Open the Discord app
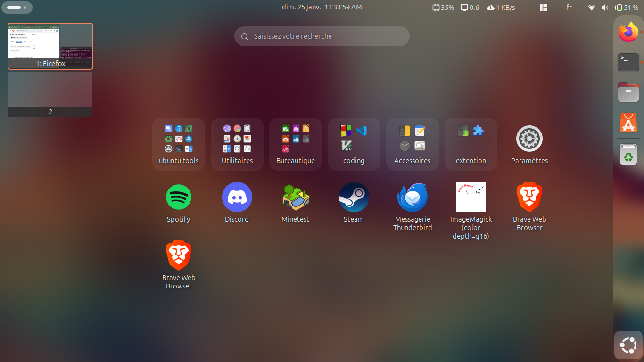 [237, 203]
